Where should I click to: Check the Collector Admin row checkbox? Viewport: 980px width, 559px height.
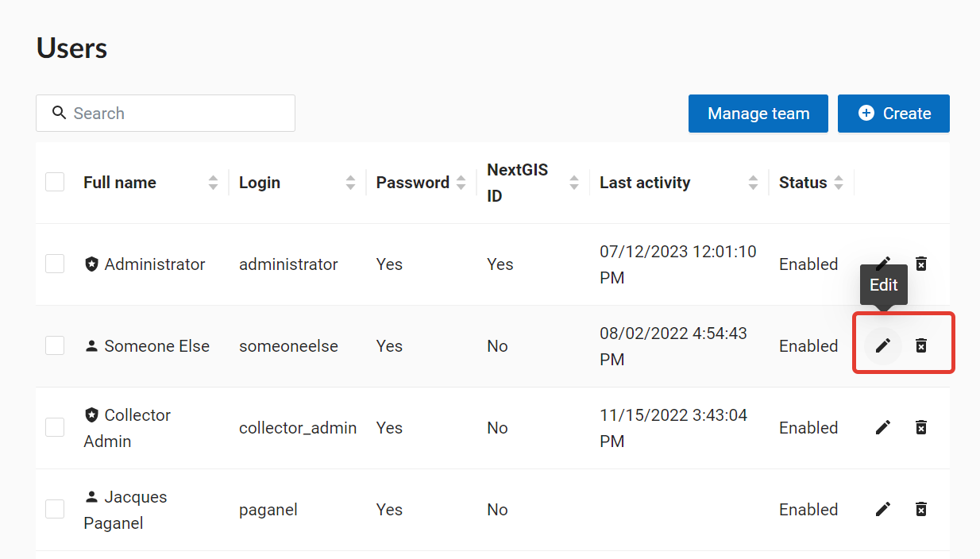click(55, 427)
